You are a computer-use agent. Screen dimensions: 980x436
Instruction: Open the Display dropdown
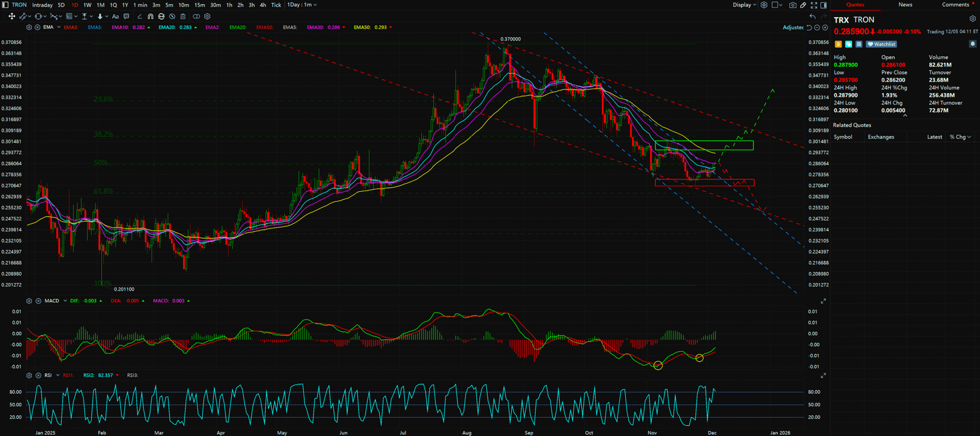click(744, 5)
